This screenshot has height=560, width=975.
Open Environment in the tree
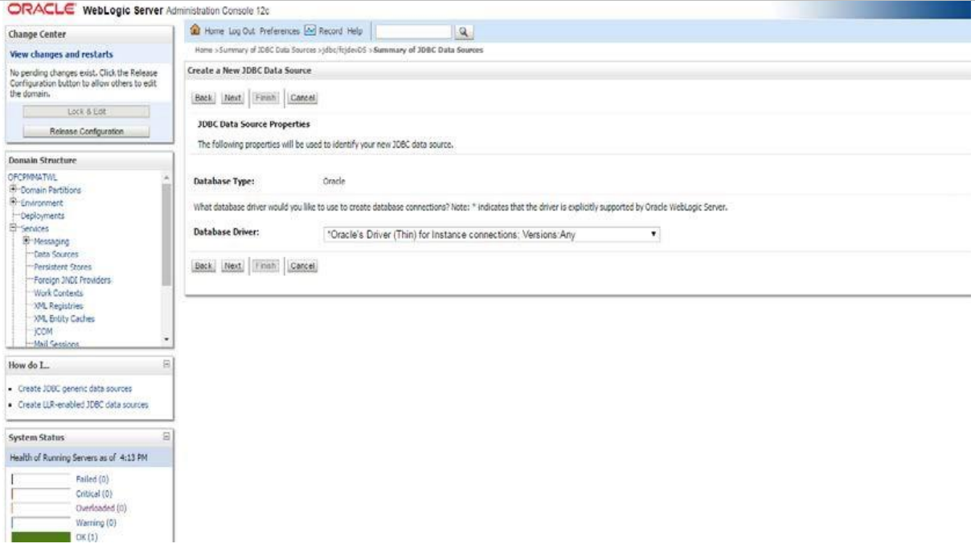click(41, 203)
